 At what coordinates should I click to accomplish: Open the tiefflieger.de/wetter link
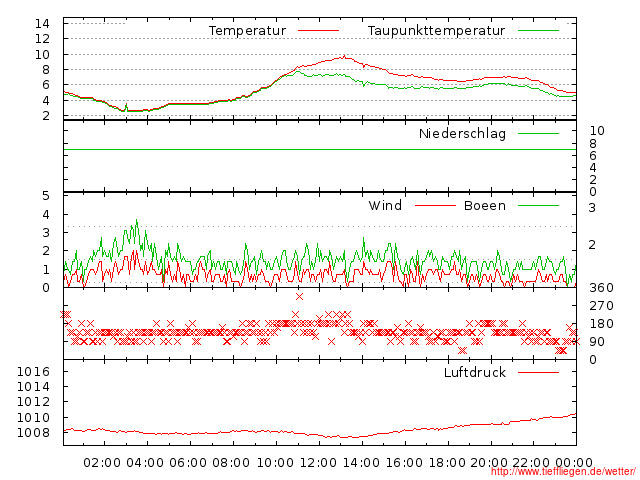(x=562, y=471)
